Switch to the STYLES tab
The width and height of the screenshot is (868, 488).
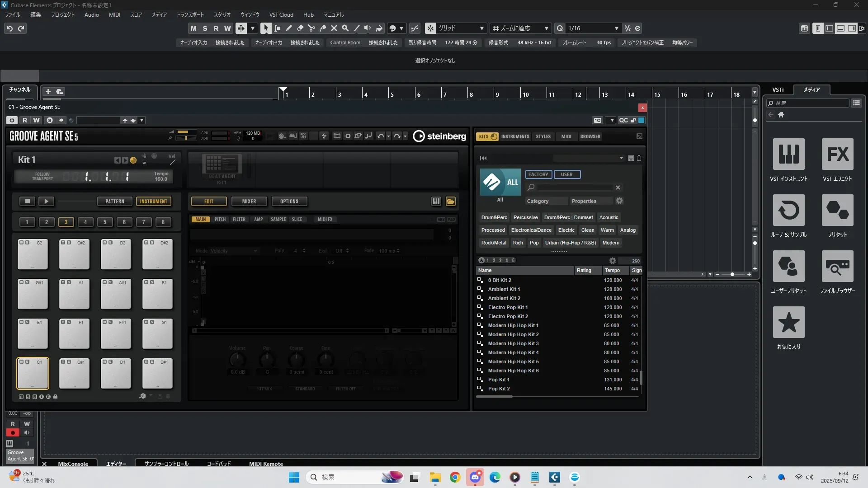(x=543, y=136)
